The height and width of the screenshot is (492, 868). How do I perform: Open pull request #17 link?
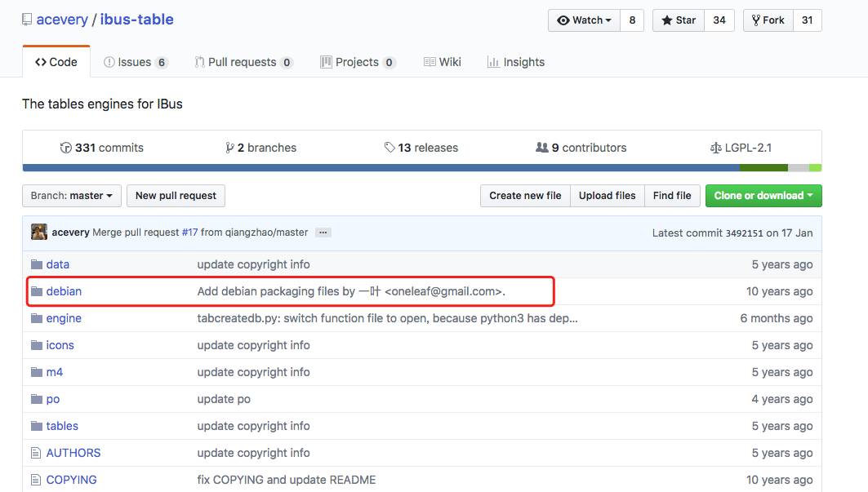(190, 233)
